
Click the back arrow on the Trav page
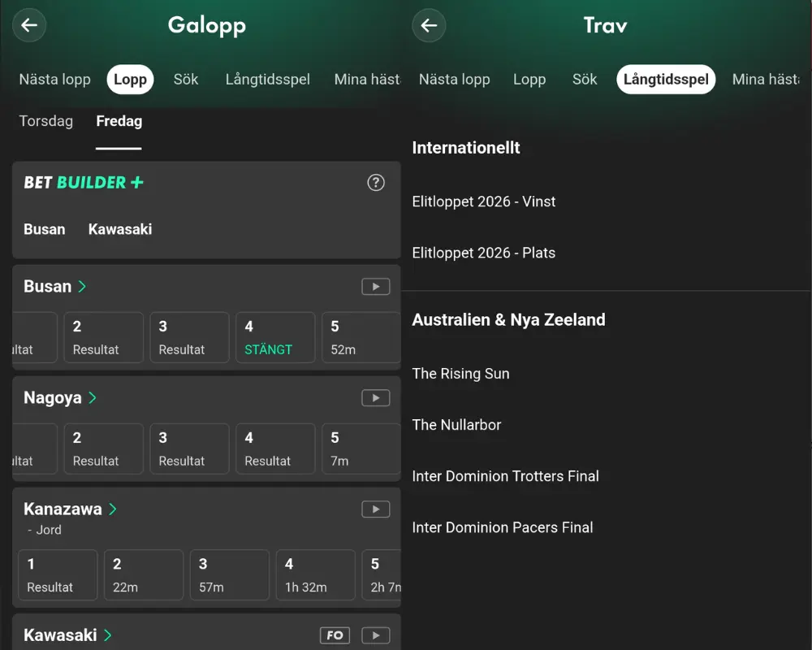pyautogui.click(x=429, y=25)
